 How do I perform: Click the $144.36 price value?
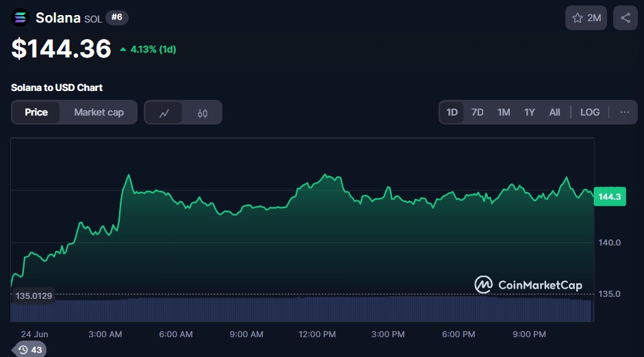click(x=61, y=49)
